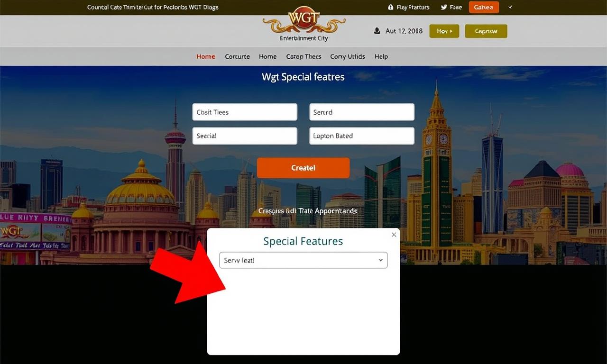Open Catopl Thees in navigation

[303, 56]
